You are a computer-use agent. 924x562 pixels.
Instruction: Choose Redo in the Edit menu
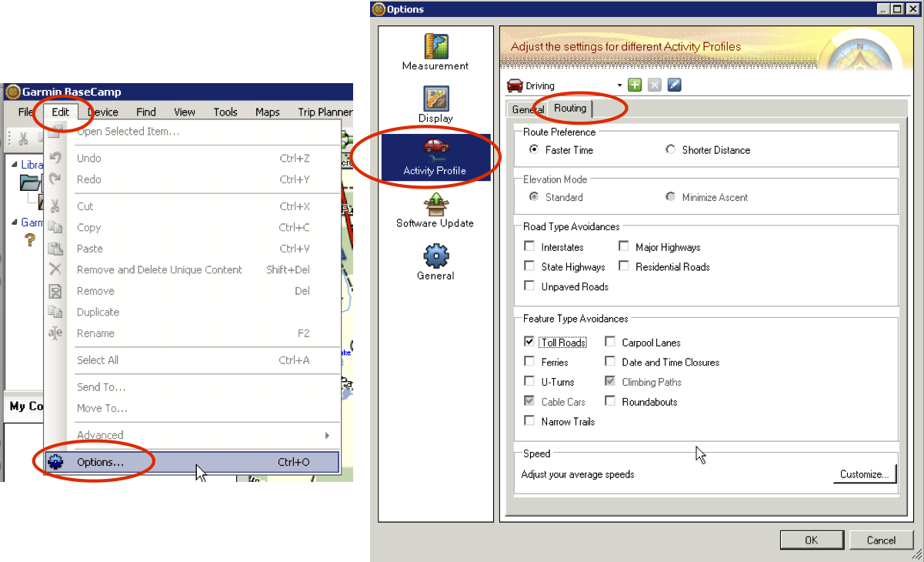point(192,179)
